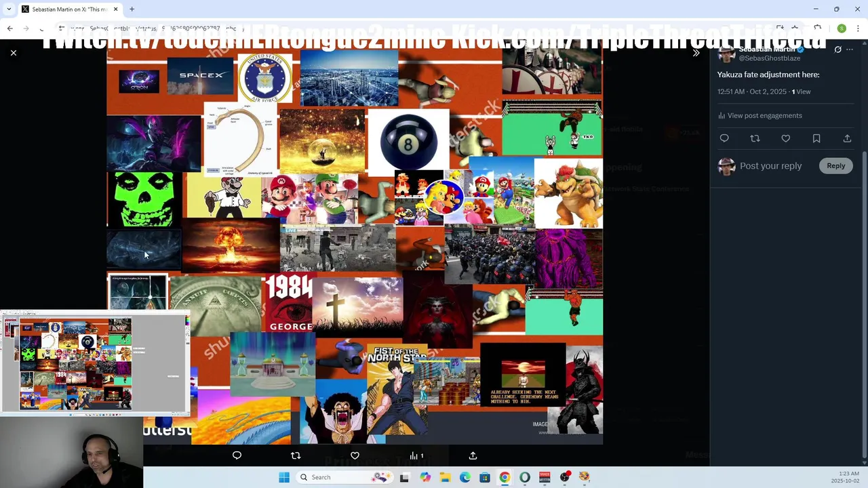Click the Grok icon beside Sebastian Martin's name
The width and height of the screenshot is (868, 488).
837,49
